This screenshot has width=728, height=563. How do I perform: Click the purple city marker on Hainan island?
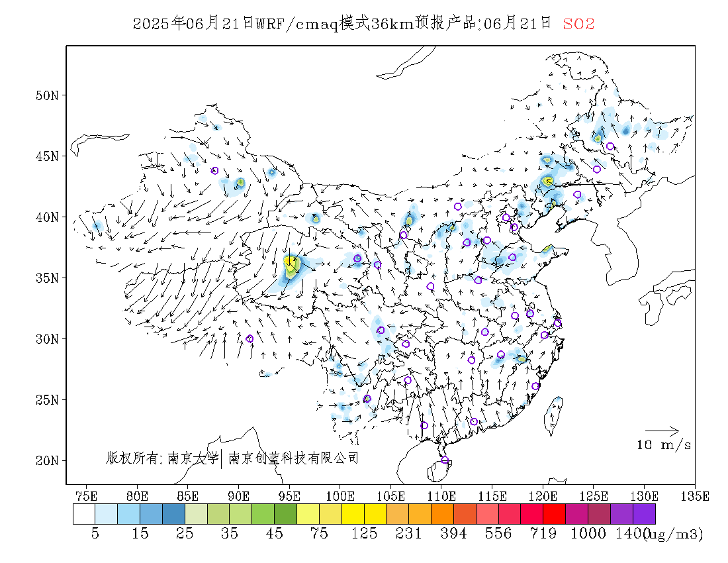(445, 460)
